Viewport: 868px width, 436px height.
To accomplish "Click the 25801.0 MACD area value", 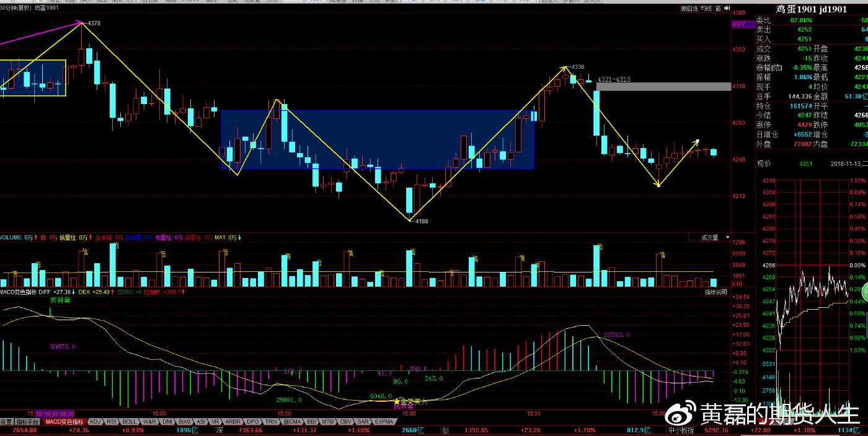I will point(290,399).
